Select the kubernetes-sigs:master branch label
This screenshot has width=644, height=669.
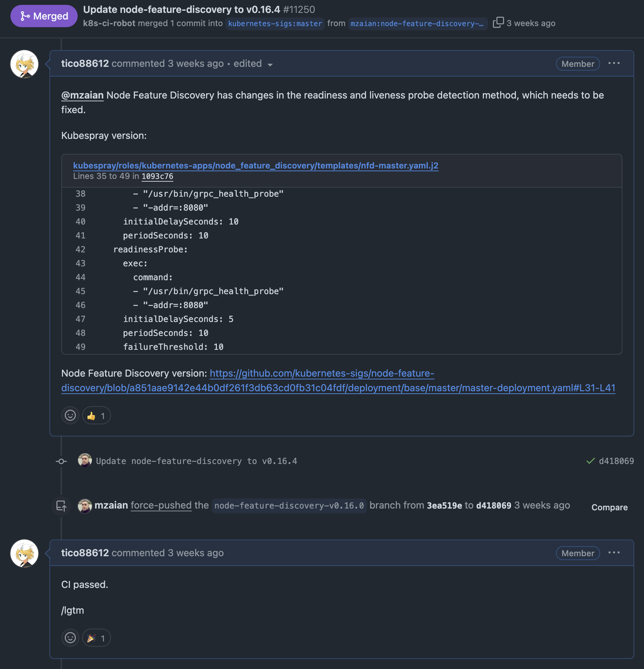[x=275, y=24]
